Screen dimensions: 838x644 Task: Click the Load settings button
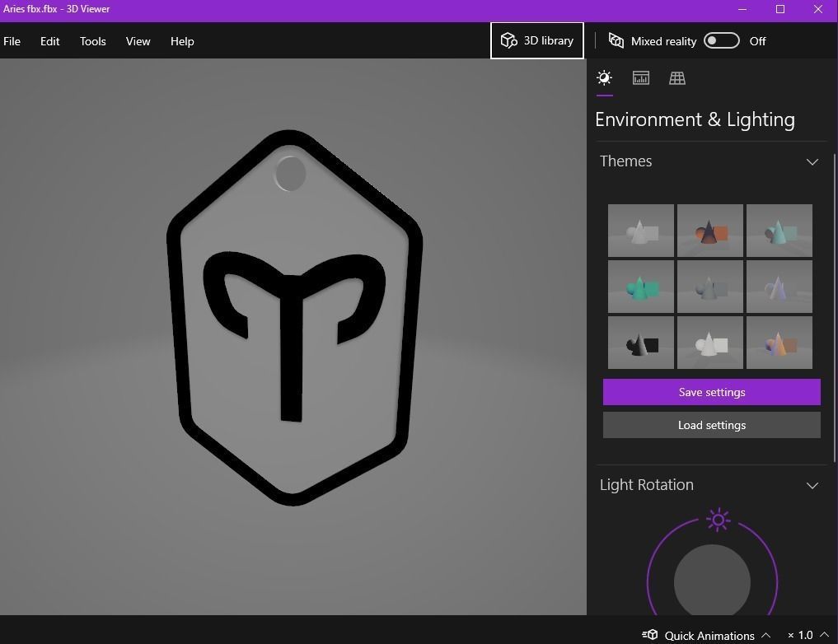click(711, 425)
